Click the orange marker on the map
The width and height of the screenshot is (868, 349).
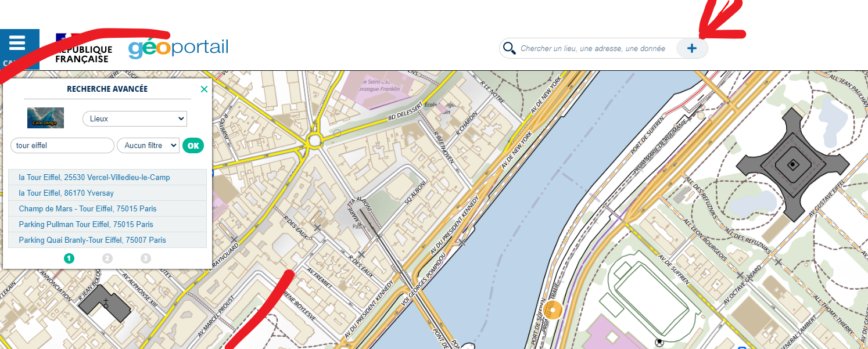coord(553,311)
